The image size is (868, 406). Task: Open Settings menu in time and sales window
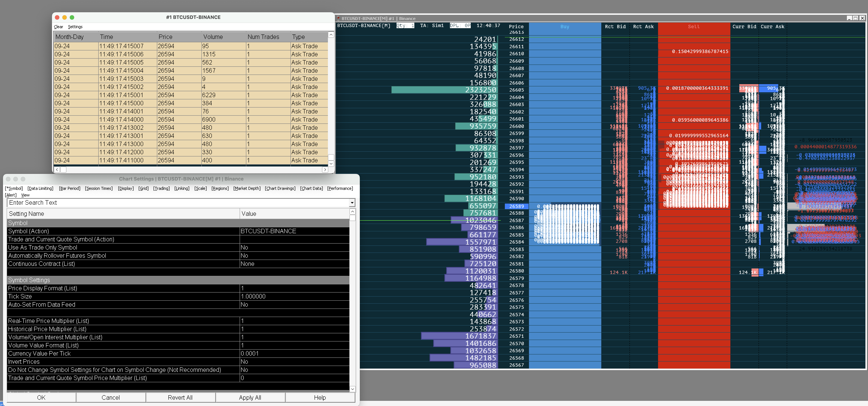(75, 27)
